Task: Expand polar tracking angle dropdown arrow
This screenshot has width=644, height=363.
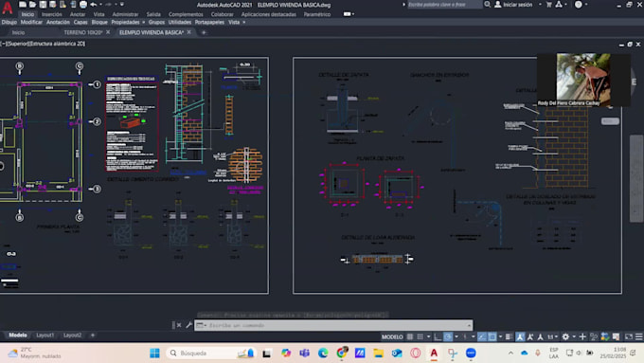Action: tap(456, 336)
